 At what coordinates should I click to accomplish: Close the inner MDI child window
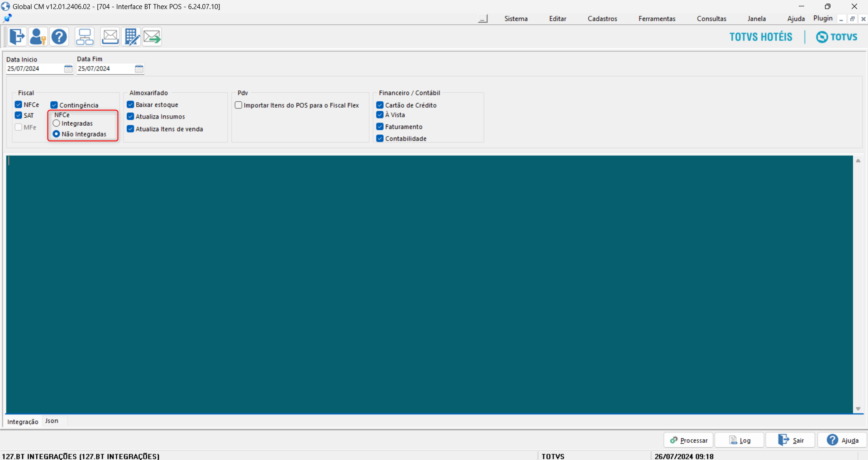(x=863, y=19)
